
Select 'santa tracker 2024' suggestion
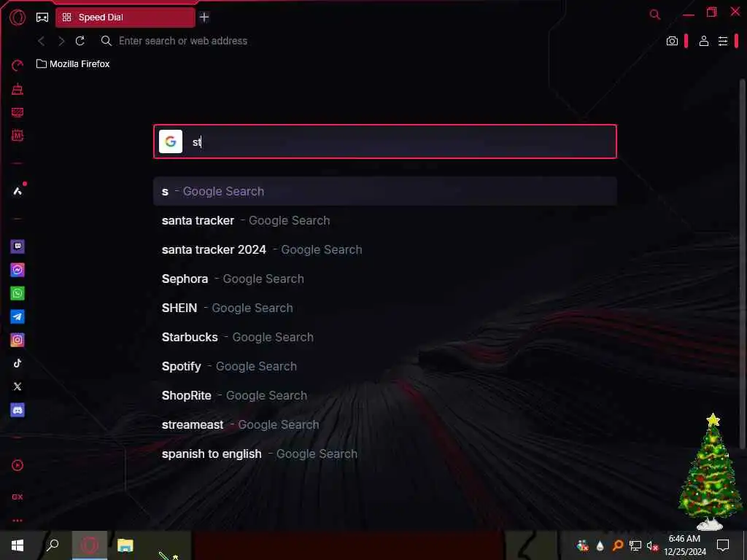pos(385,249)
